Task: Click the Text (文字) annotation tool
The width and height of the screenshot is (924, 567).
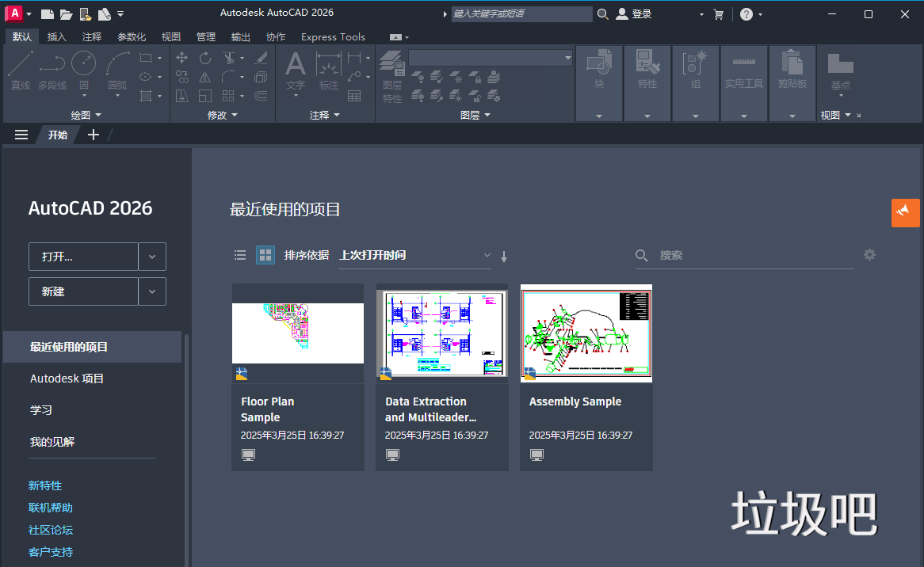Action: pyautogui.click(x=295, y=70)
